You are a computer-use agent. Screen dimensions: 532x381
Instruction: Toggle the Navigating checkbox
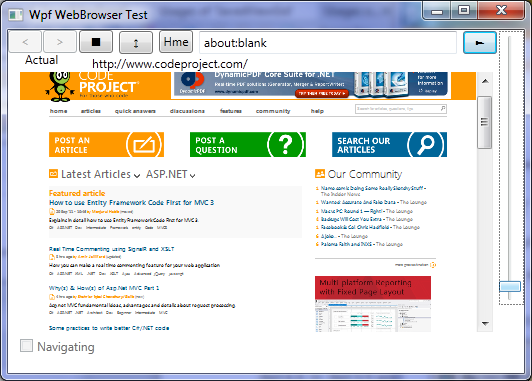tap(26, 346)
